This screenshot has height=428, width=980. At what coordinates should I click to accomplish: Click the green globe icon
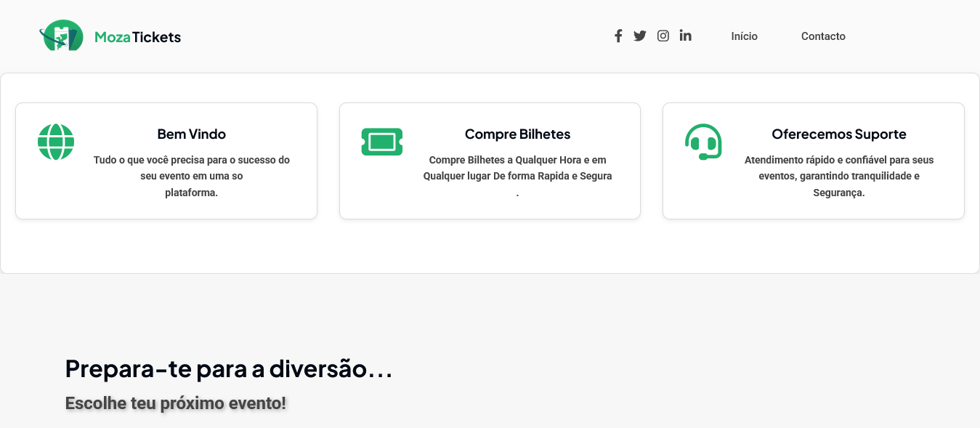(56, 142)
